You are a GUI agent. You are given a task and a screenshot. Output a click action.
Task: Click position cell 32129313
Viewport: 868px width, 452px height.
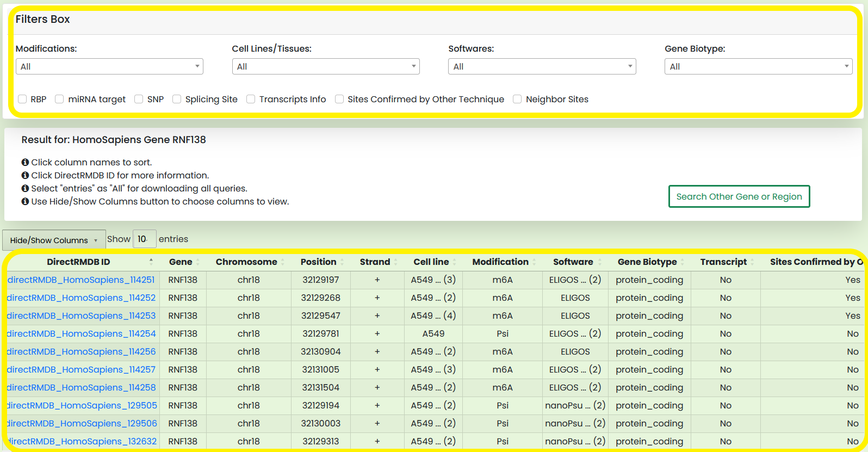point(321,441)
